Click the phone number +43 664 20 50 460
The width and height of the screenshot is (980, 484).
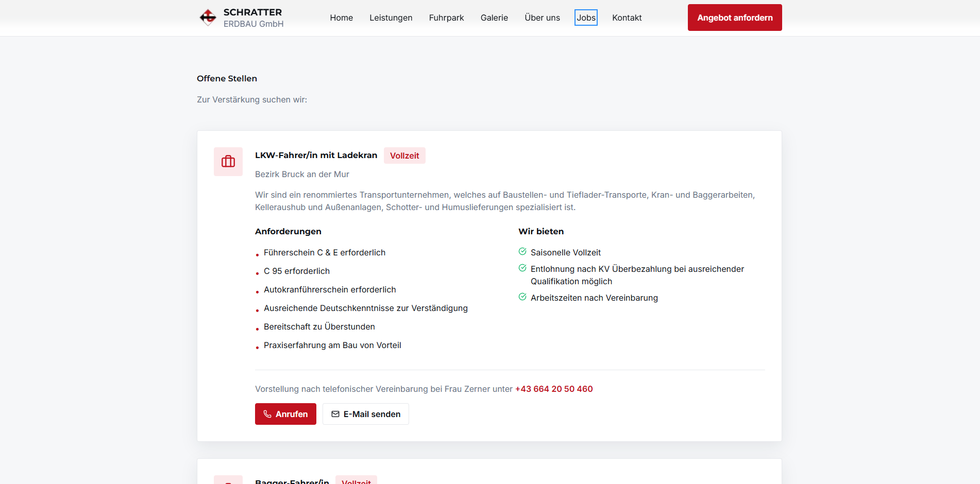tap(554, 389)
